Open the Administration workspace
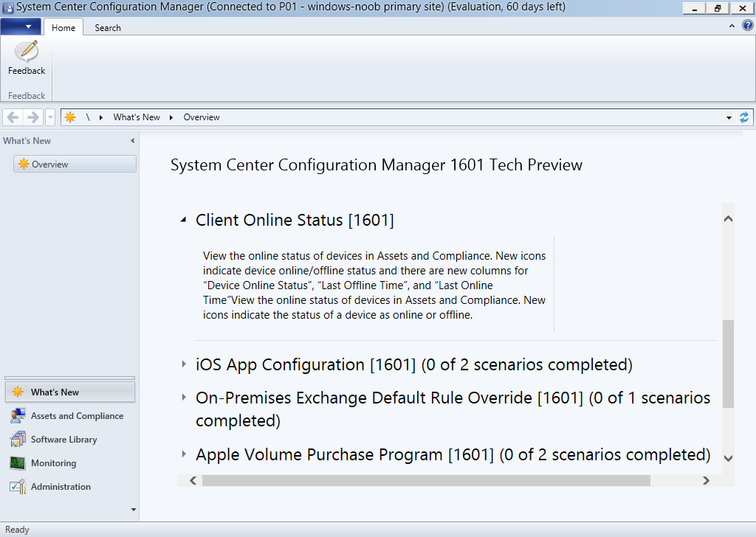756x537 pixels. [x=70, y=486]
